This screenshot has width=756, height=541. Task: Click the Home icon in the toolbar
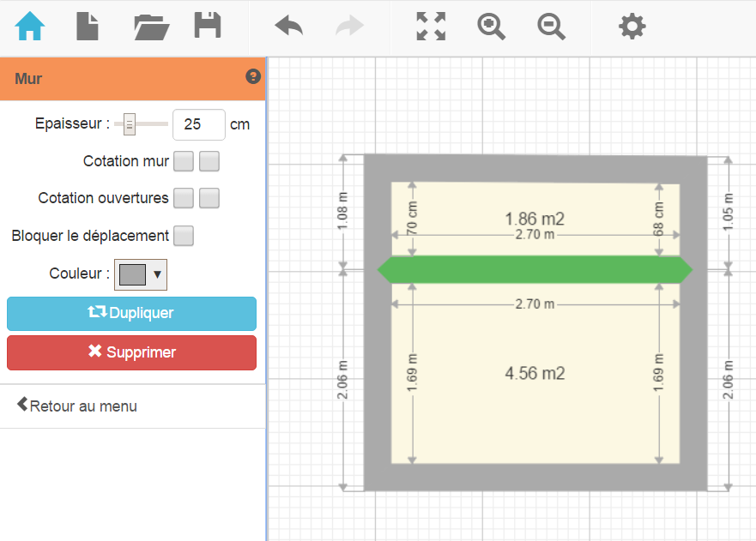(x=30, y=27)
